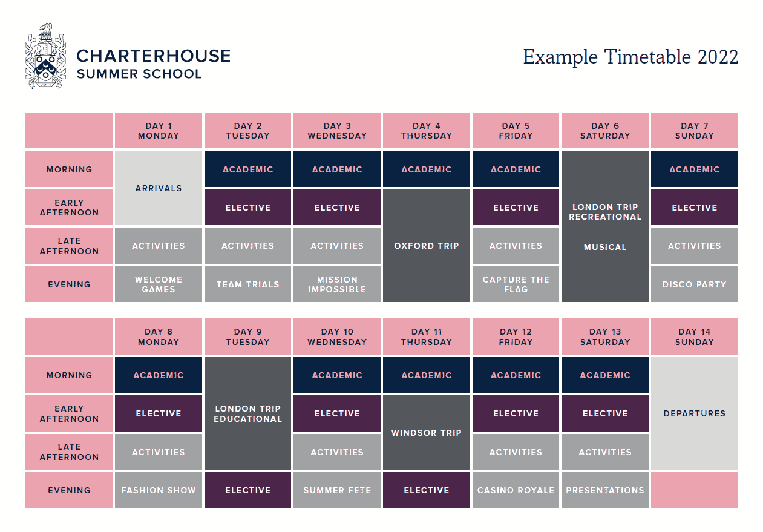Select the Summer Fete cell

[337, 490]
